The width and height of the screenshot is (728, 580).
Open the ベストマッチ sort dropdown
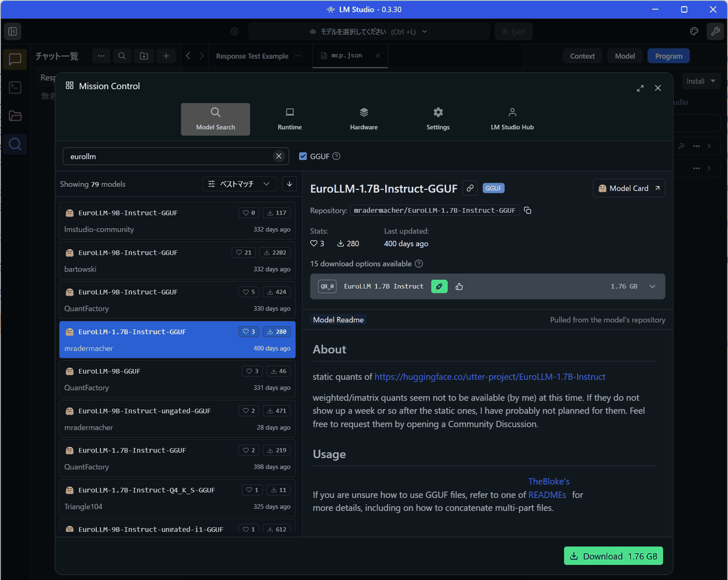tap(239, 184)
